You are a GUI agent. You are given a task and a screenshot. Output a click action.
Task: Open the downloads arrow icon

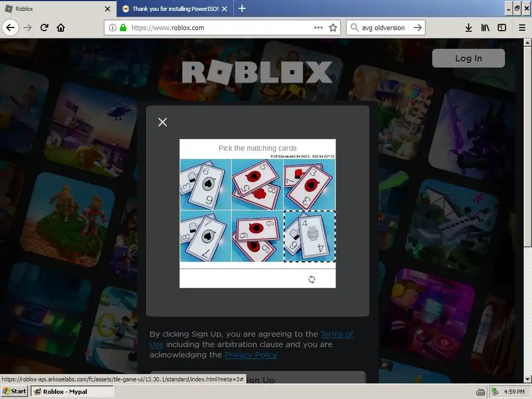[x=469, y=28]
